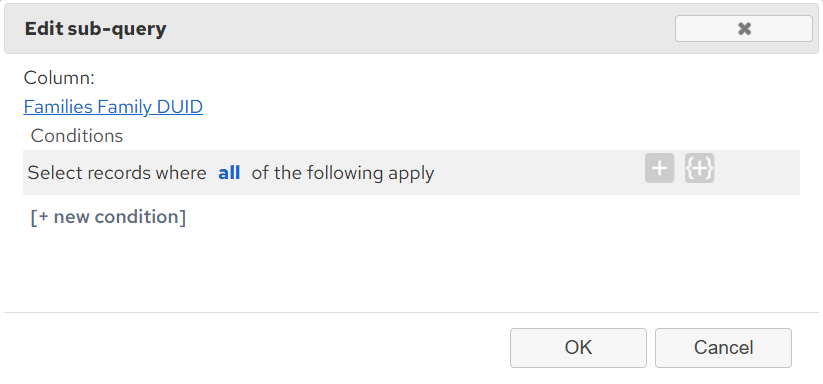Click the X icon in the dialog header

click(x=744, y=28)
